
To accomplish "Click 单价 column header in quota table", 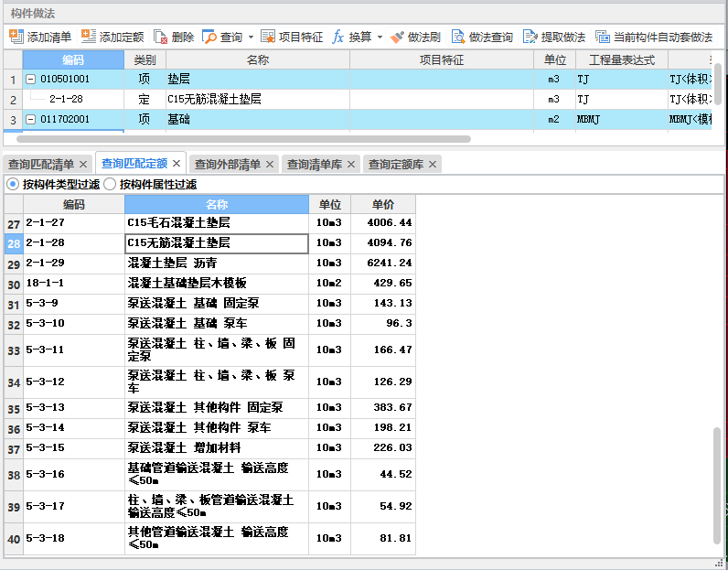I will (383, 204).
